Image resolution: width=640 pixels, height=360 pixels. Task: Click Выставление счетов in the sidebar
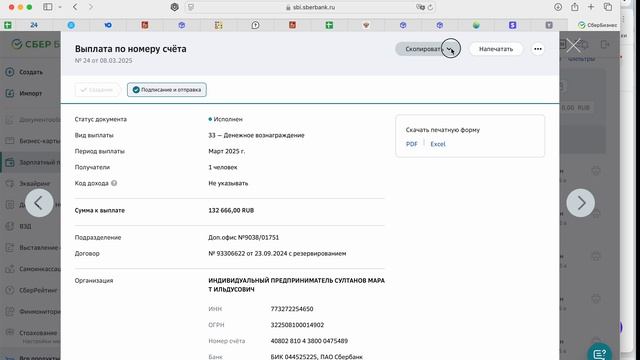(x=33, y=248)
